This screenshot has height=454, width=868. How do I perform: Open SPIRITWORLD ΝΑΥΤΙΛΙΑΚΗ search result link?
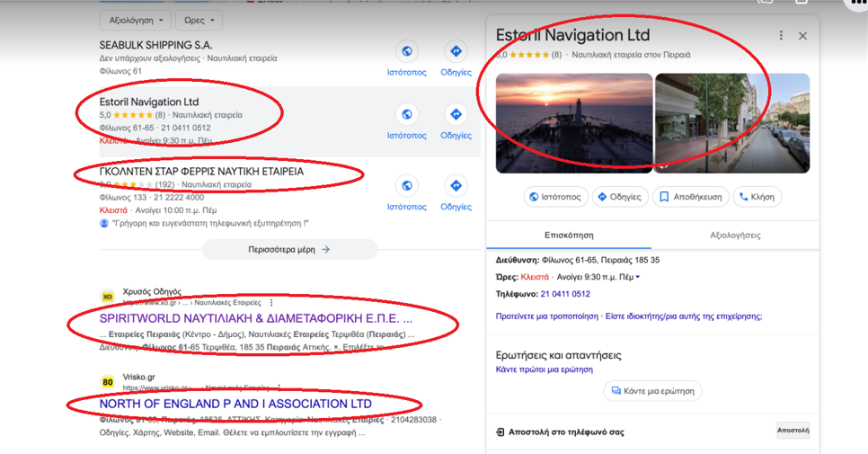click(x=256, y=318)
